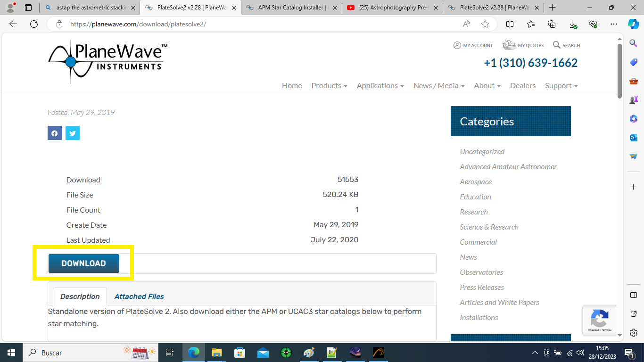Switch to the Description tab

pyautogui.click(x=80, y=296)
